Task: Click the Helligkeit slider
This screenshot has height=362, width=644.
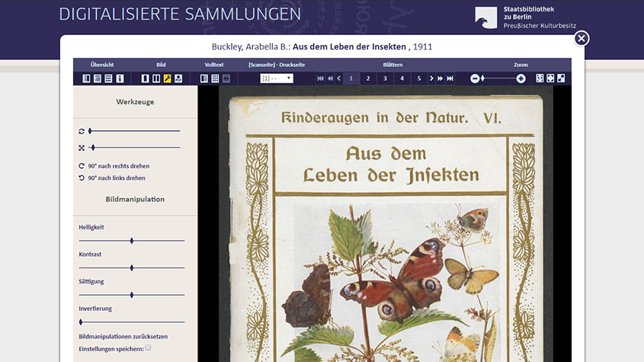Action: click(x=131, y=241)
